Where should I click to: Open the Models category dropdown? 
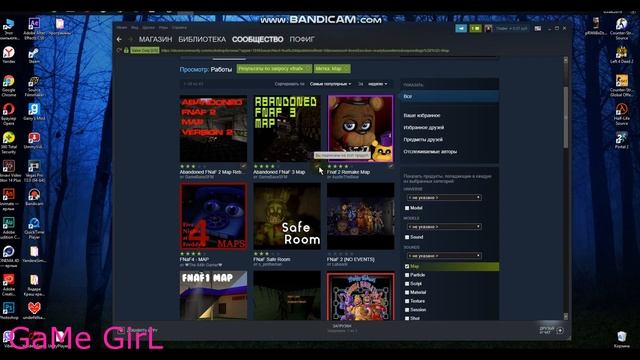(444, 227)
